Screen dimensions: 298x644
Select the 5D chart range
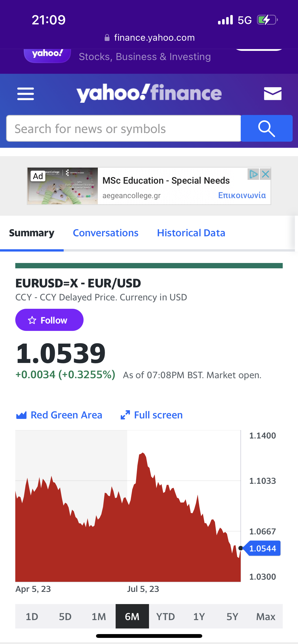pos(65,617)
